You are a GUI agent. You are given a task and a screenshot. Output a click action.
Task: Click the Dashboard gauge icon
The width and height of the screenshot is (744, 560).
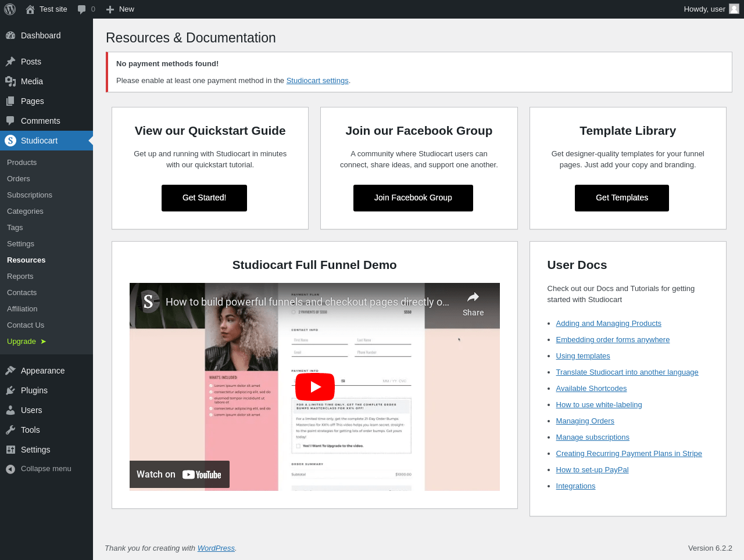[x=10, y=35]
